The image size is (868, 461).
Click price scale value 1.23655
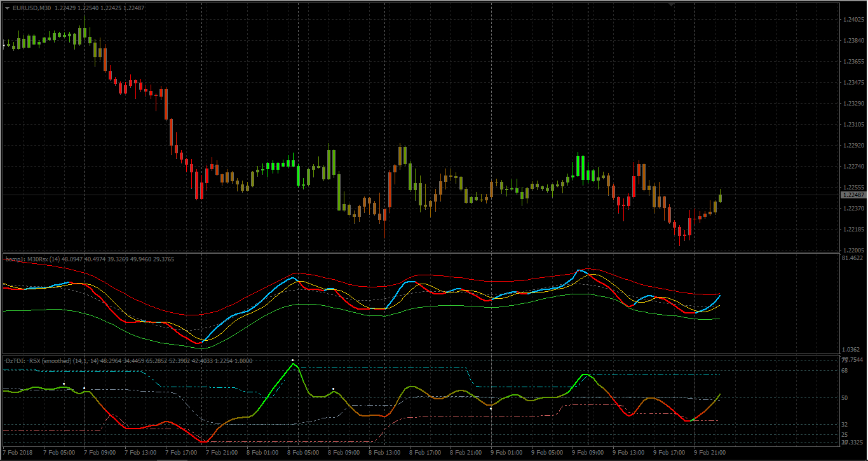853,62
